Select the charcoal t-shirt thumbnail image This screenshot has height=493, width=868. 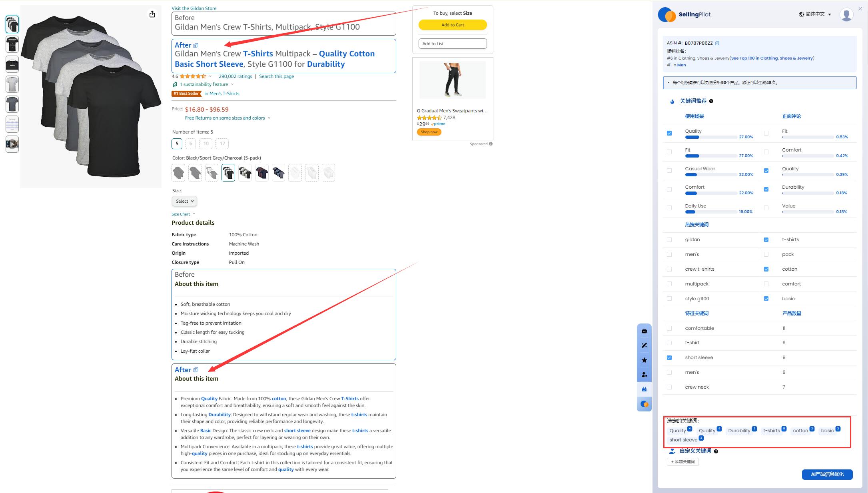[12, 104]
